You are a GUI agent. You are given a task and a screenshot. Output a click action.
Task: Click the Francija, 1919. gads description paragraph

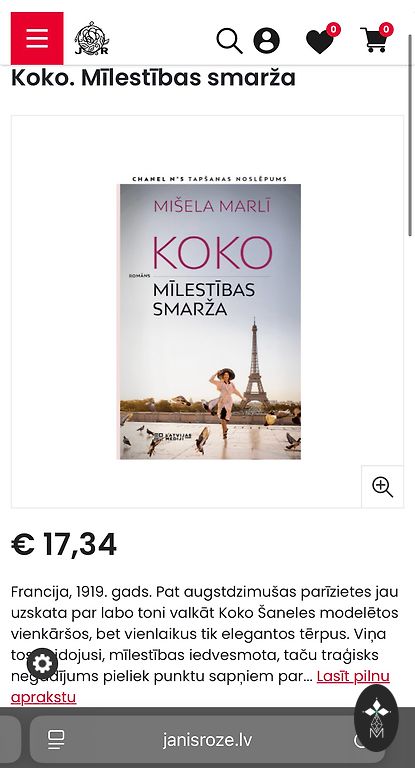coord(205,634)
